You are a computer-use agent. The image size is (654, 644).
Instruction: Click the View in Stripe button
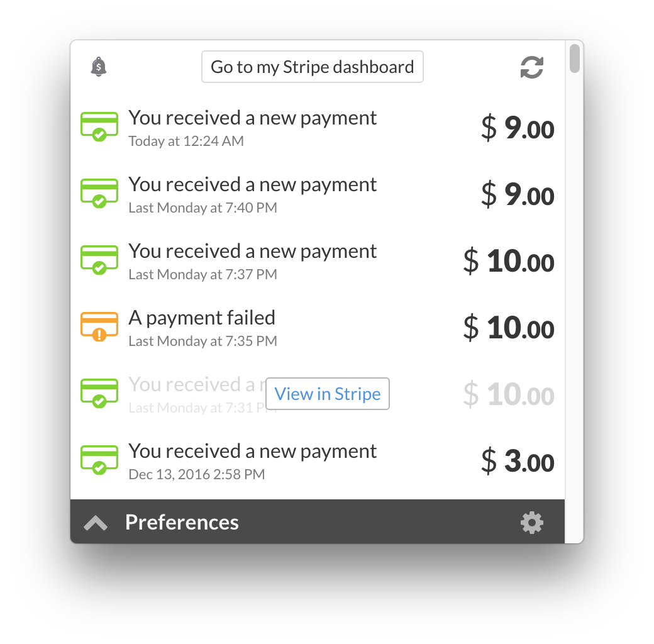[x=328, y=394]
